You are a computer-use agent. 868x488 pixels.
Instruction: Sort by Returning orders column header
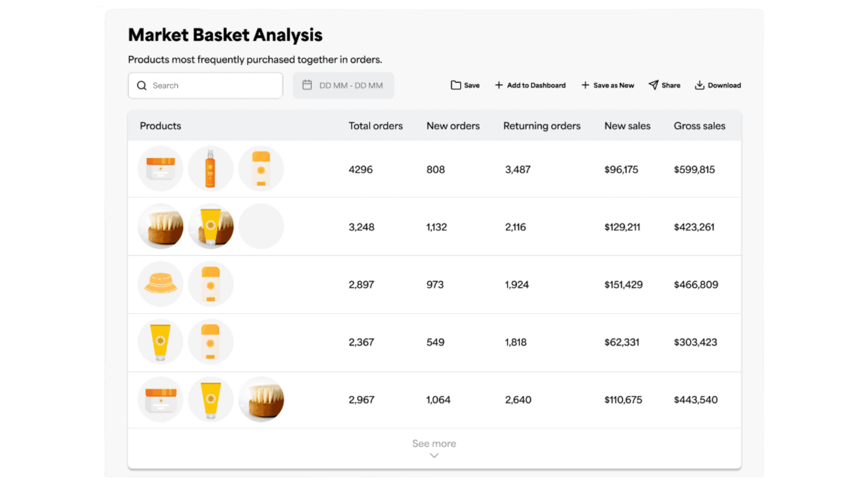click(542, 126)
